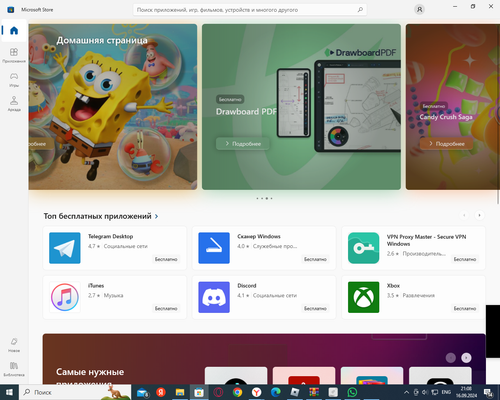Open the VPN Proxy Master app icon
The height and width of the screenshot is (400, 500).
[363, 248]
